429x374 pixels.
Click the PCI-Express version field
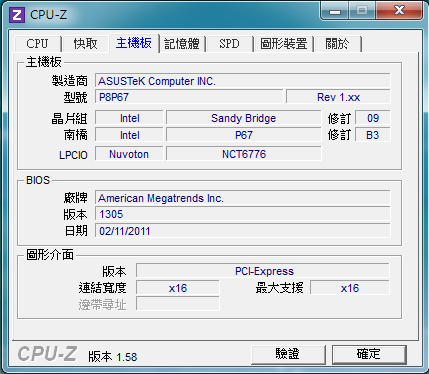(263, 271)
